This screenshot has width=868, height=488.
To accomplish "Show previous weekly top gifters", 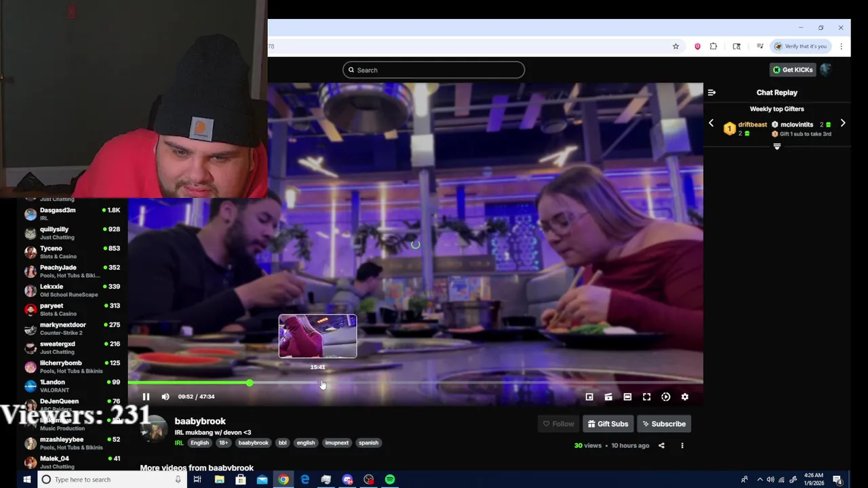I will pyautogui.click(x=711, y=123).
